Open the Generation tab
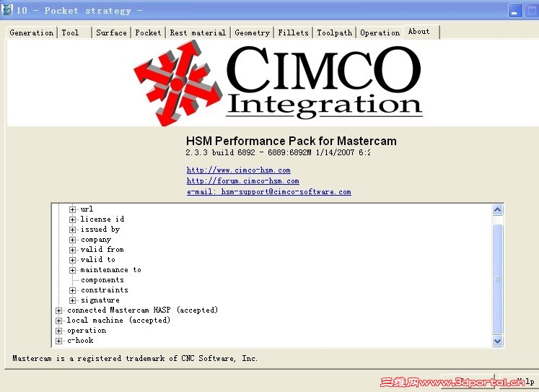This screenshot has width=539, height=392. click(32, 32)
